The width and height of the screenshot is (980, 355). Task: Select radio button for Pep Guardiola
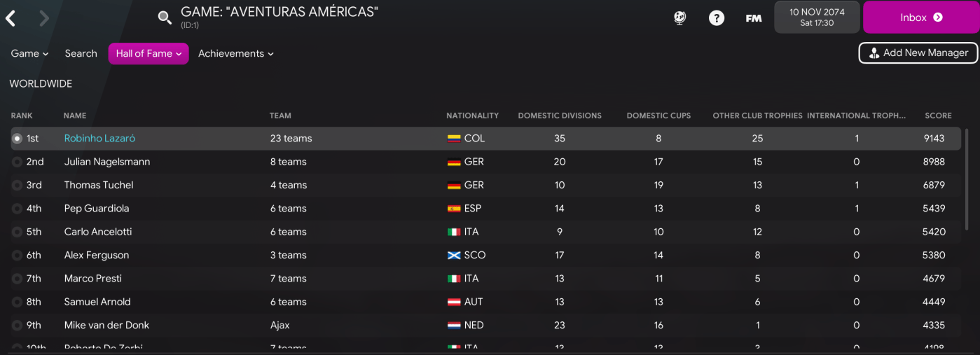[18, 209]
